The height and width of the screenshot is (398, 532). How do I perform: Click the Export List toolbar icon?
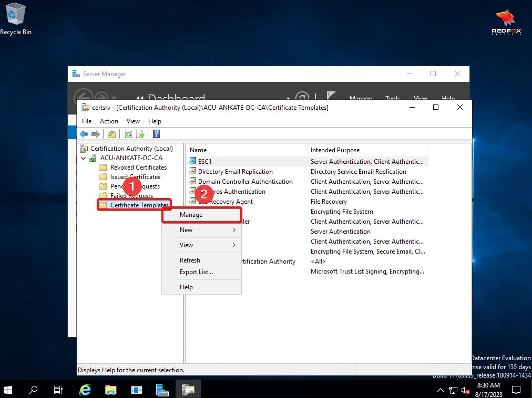point(140,134)
